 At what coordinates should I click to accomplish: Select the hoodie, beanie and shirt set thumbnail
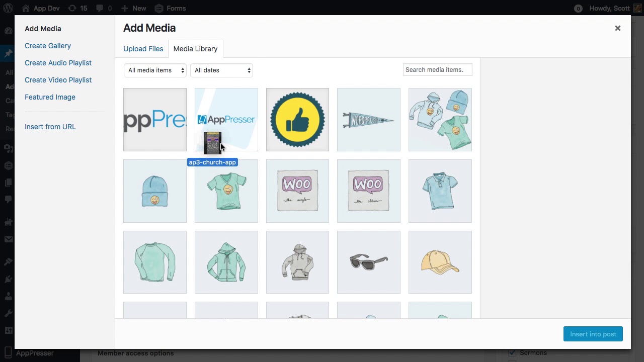coord(440,120)
